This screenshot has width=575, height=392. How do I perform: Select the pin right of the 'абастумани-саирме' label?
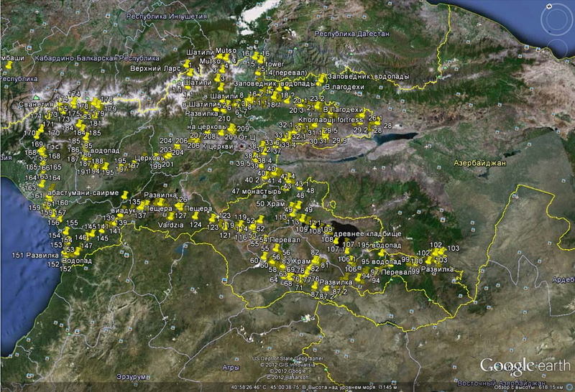[125, 194]
